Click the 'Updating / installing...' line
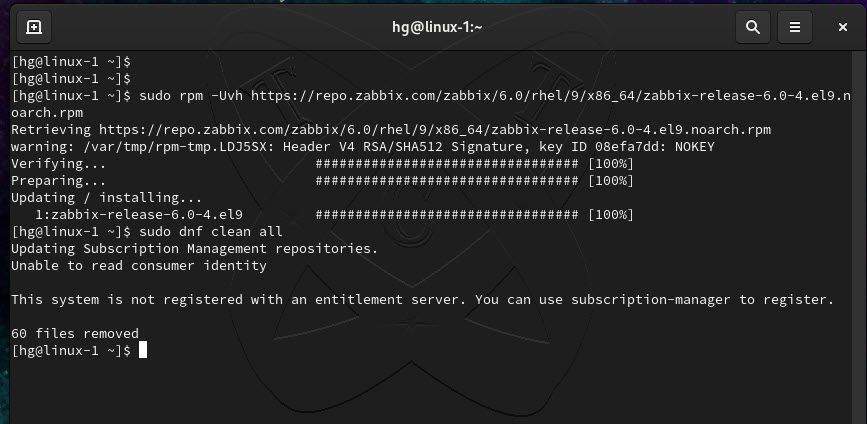This screenshot has width=867, height=424. click(x=107, y=198)
